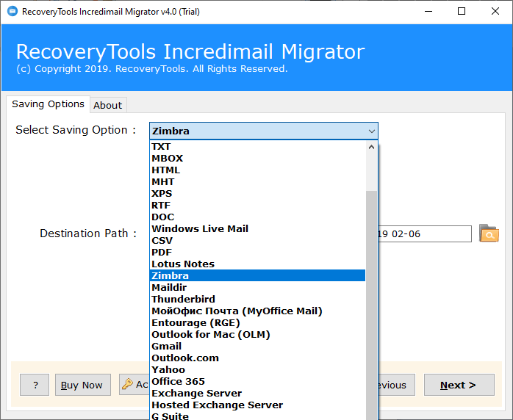This screenshot has width=513, height=420.
Task: Select Thunderbird from the dropdown
Action: click(257, 300)
